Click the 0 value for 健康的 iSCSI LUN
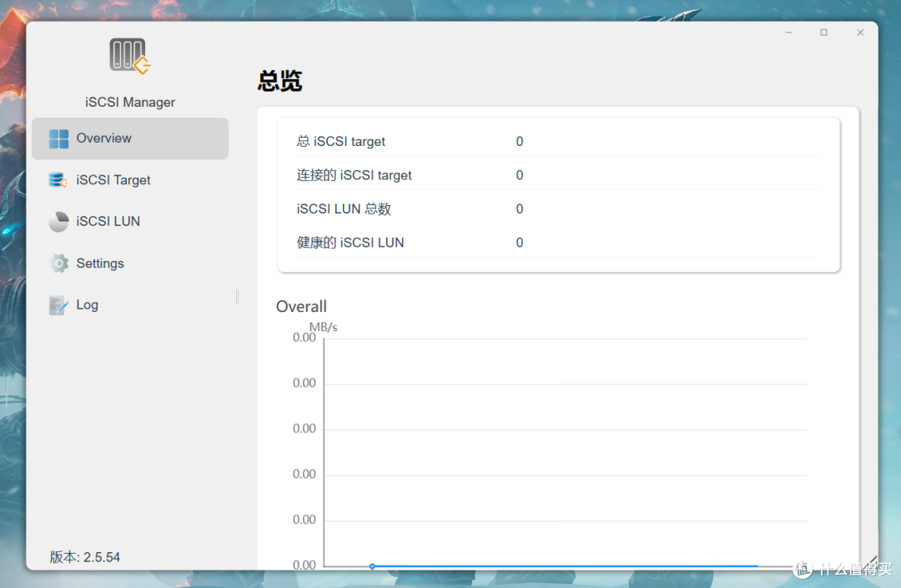 520,243
